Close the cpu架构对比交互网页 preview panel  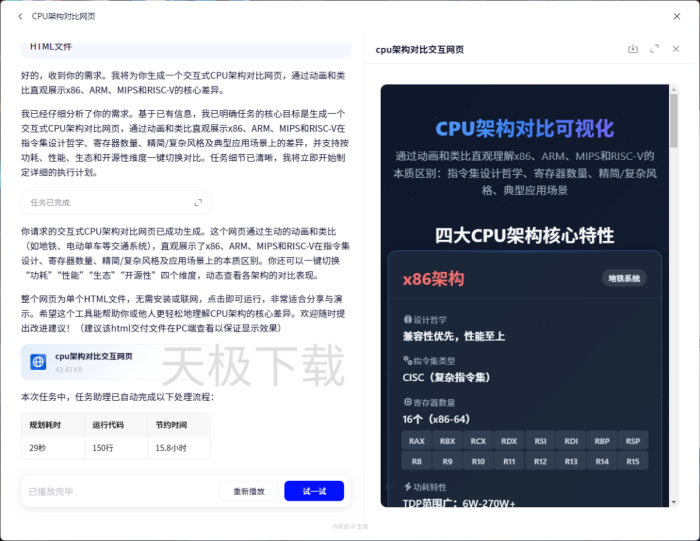point(676,49)
